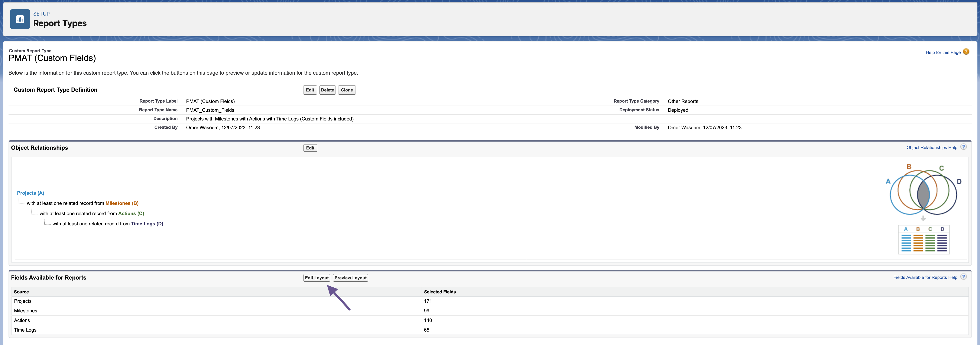
Task: Click the PMAT (Custom Fields) page heading
Action: click(x=52, y=58)
